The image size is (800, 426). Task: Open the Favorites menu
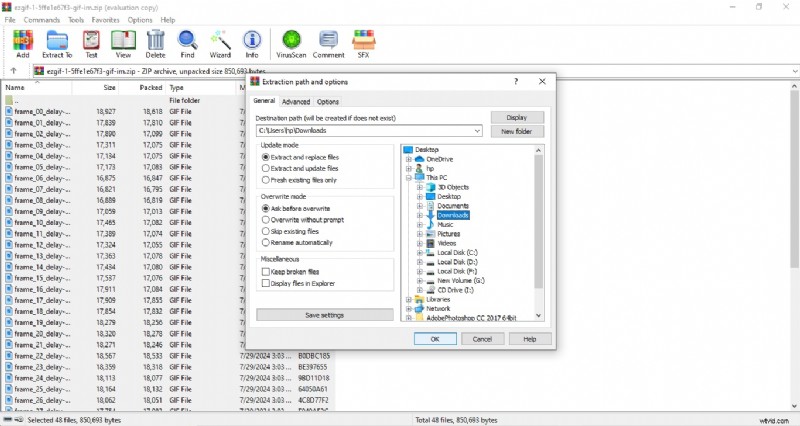(106, 20)
